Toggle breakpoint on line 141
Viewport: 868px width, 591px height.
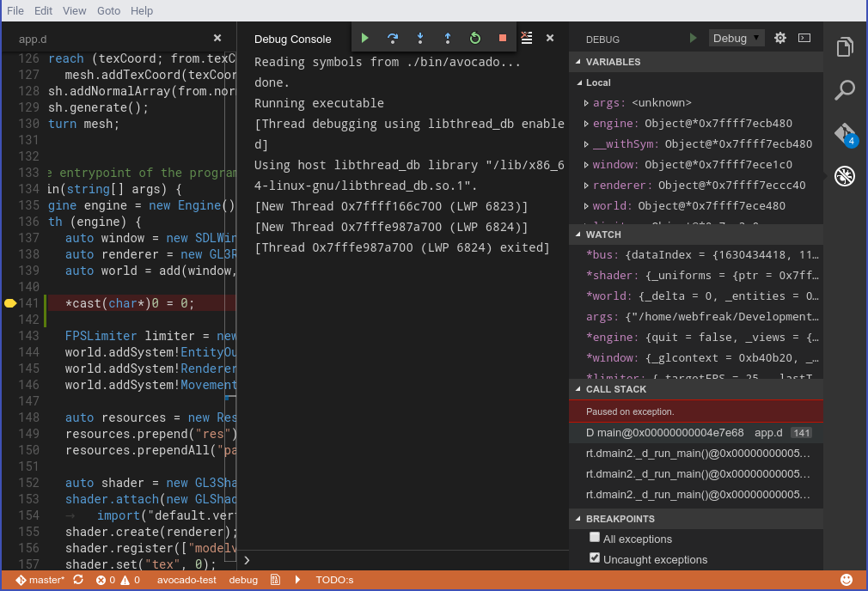click(10, 303)
